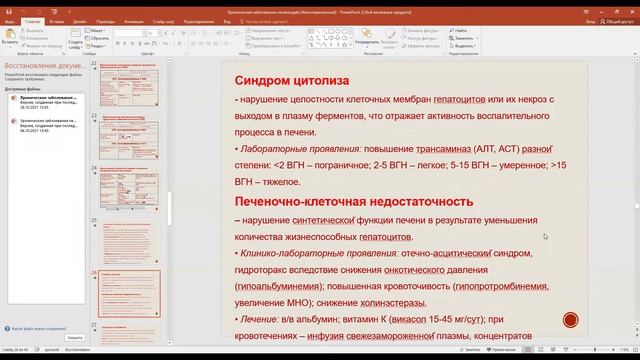Select slide 22 thumbnail
The image size is (640, 360).
tap(129, 84)
